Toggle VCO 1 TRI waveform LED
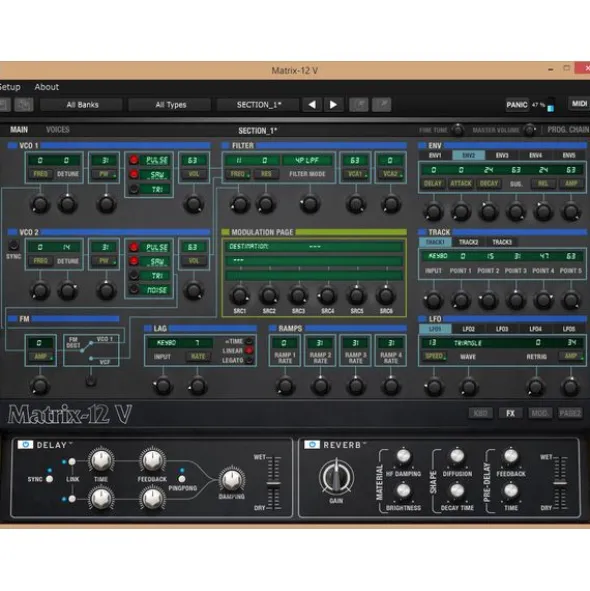This screenshot has height=591, width=590. (133, 189)
